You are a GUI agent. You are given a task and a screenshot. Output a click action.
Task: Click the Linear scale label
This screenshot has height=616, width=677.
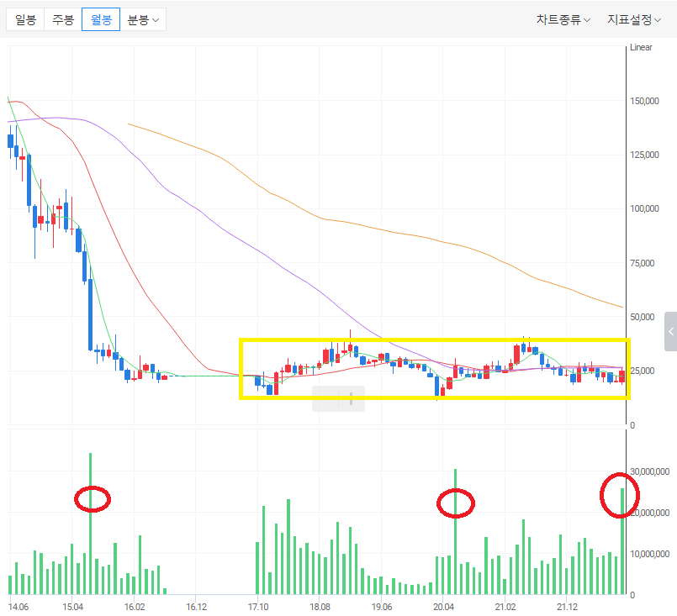coord(641,47)
